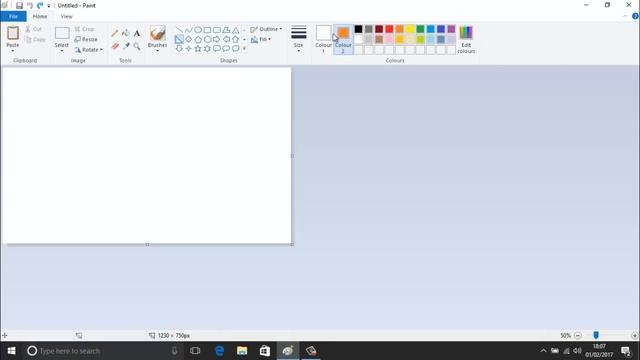Activate the Colour 2 box
Viewport: 640px width, 360px height.
[343, 39]
